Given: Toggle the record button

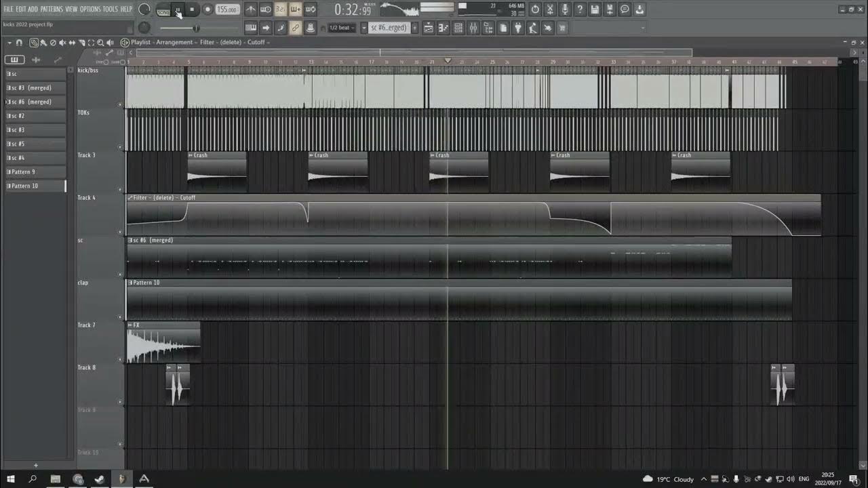Looking at the screenshot, I should coord(208,10).
